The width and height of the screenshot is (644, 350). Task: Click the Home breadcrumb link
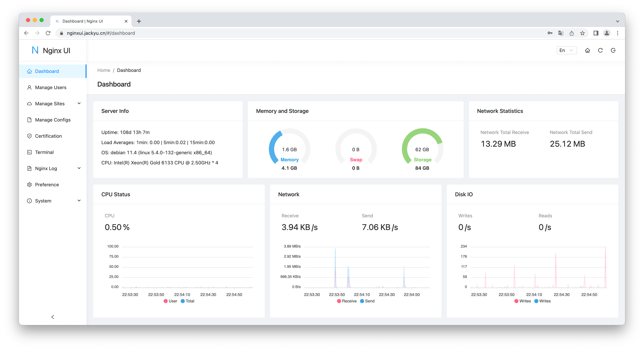(x=103, y=70)
